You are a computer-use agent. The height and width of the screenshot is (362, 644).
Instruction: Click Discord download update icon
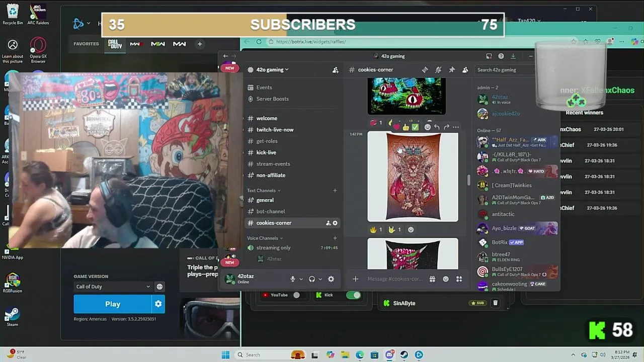[x=513, y=56]
